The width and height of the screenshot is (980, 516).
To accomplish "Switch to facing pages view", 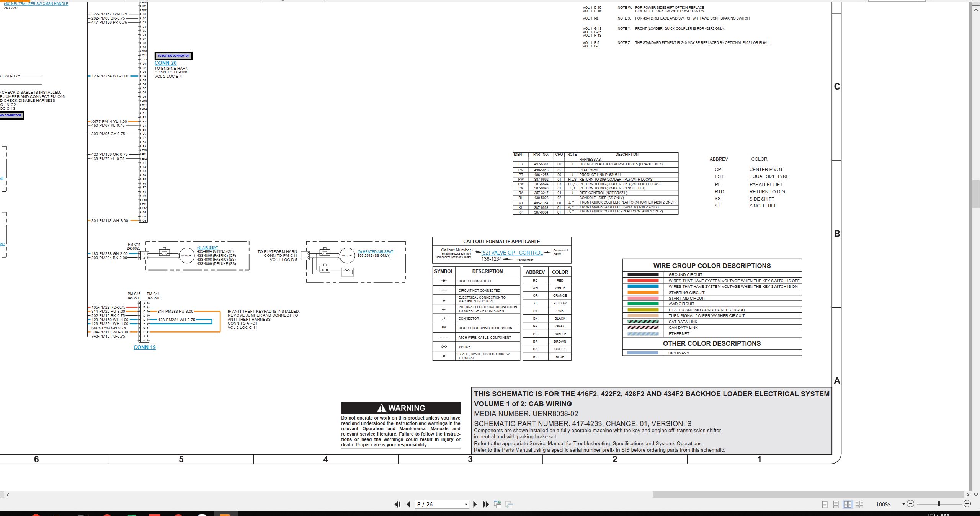I will point(848,505).
